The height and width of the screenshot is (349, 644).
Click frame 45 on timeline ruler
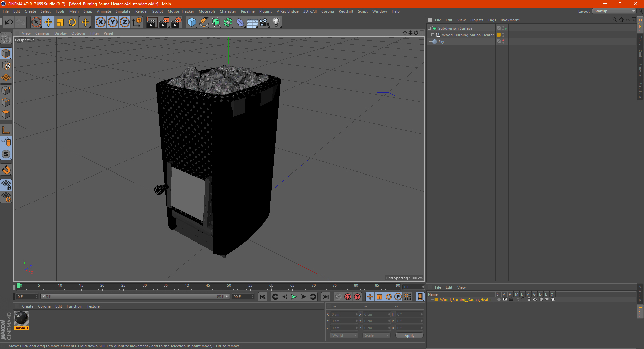point(208,286)
